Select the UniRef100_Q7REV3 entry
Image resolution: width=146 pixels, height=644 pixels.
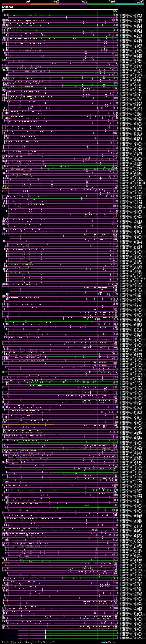point(131,98)
